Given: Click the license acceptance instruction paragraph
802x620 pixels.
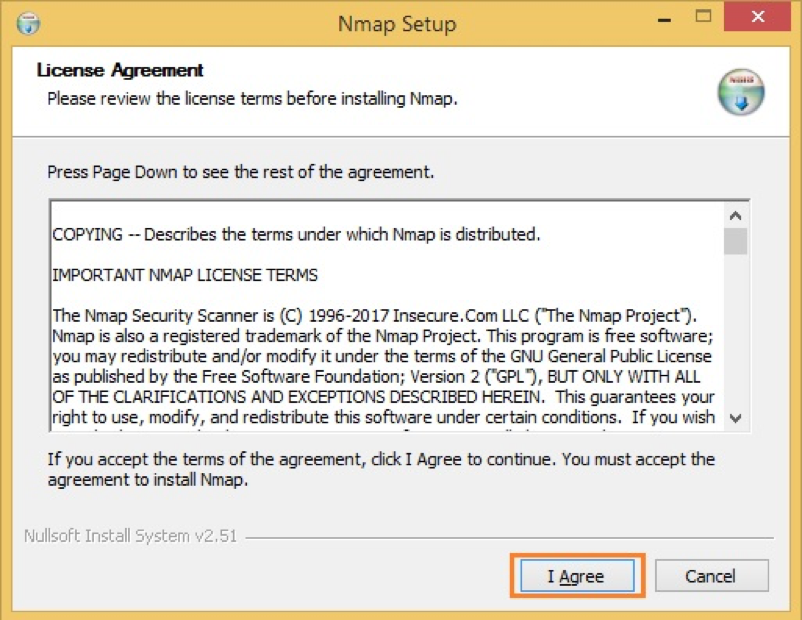Looking at the screenshot, I should tap(380, 469).
